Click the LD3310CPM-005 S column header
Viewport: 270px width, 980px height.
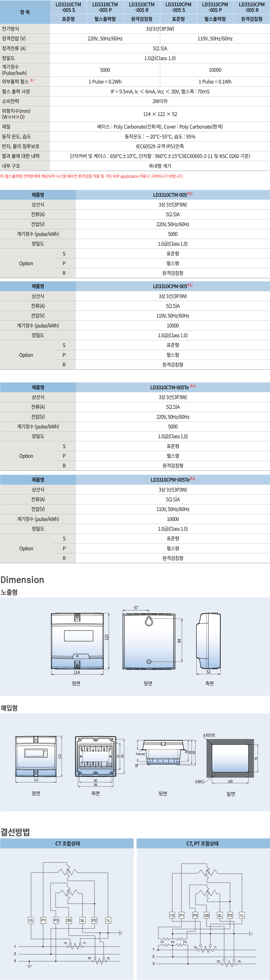178,7
